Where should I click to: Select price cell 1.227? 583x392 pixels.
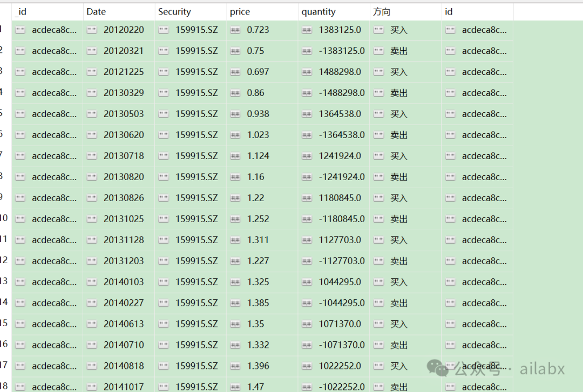(258, 261)
